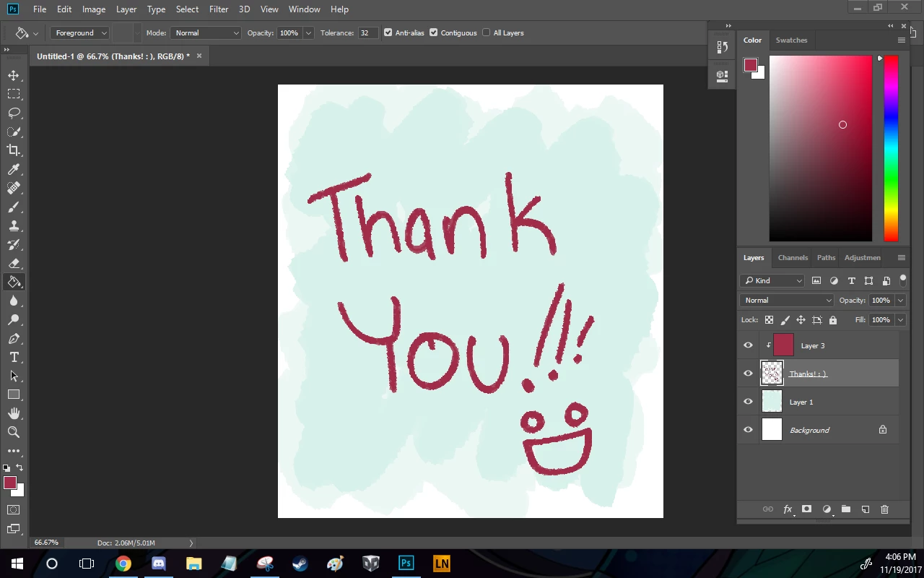Viewport: 924px width, 578px height.
Task: Click the Tolerance input field
Action: pos(368,33)
